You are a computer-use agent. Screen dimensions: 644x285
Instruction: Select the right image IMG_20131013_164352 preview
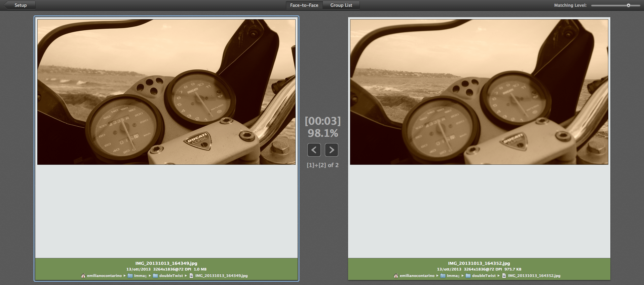tap(479, 92)
